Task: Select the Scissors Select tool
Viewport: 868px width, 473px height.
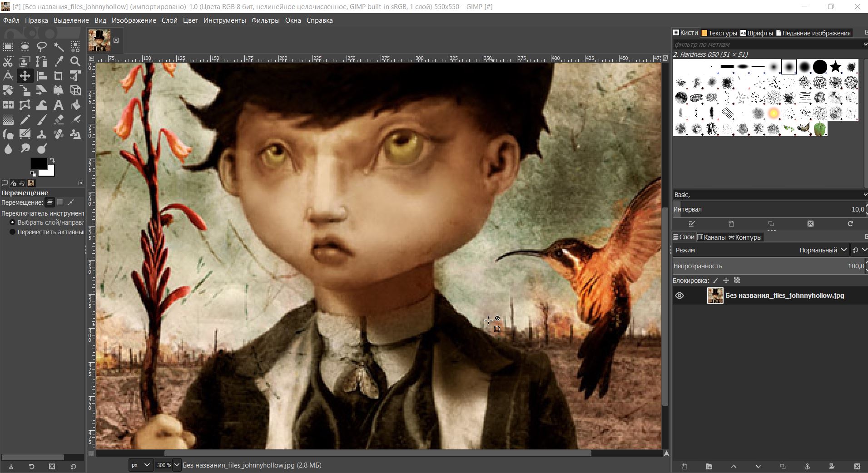Action: (8, 61)
